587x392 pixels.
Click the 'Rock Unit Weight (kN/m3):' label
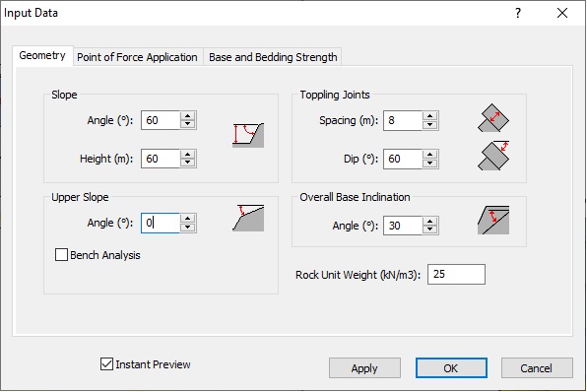(x=358, y=275)
